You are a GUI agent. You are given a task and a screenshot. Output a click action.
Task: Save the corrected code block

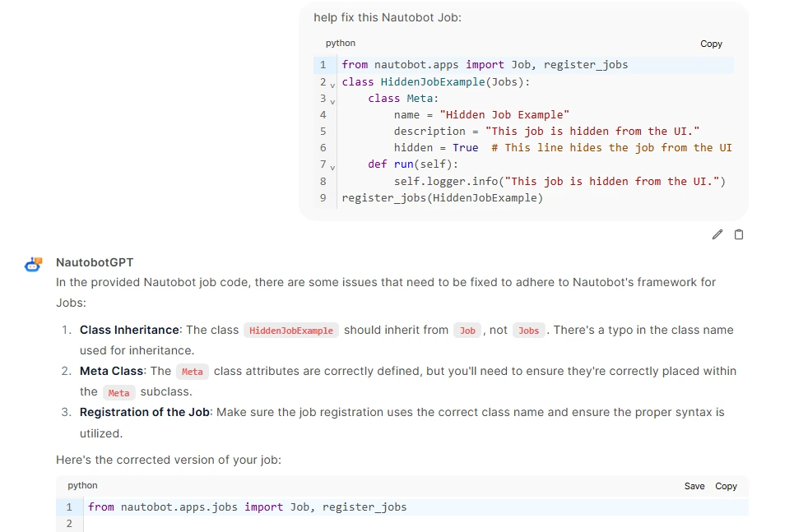tap(694, 486)
